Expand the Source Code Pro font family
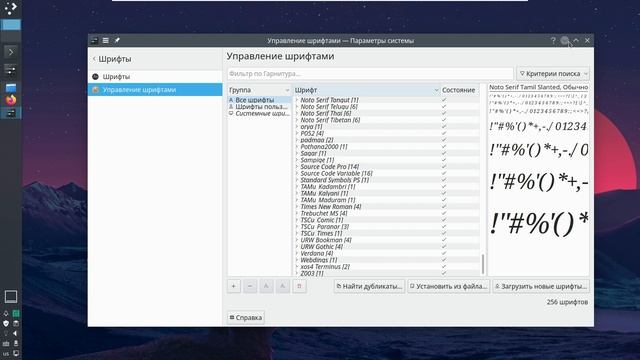This screenshot has width=640, height=360. click(x=297, y=167)
